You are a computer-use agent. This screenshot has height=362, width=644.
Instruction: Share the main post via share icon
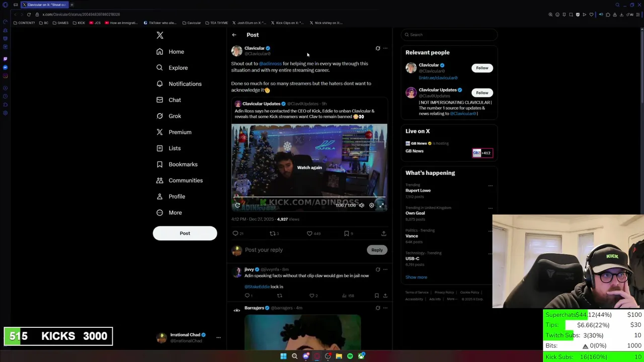click(384, 233)
